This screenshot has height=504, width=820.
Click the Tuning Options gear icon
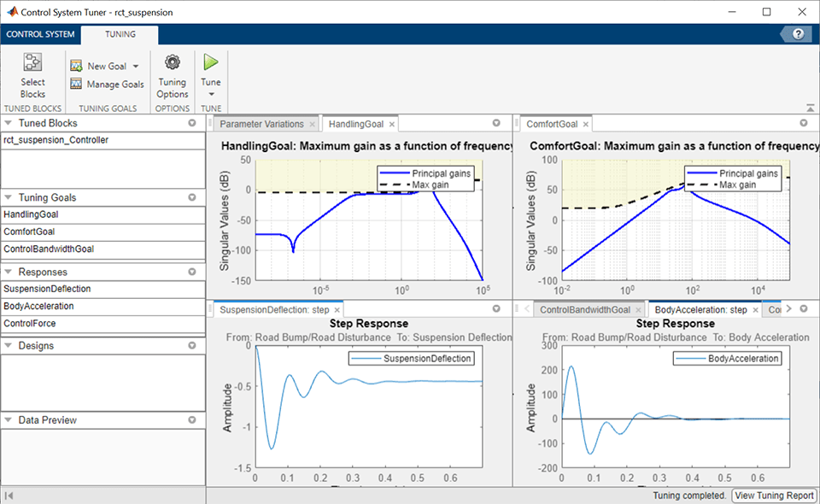173,62
